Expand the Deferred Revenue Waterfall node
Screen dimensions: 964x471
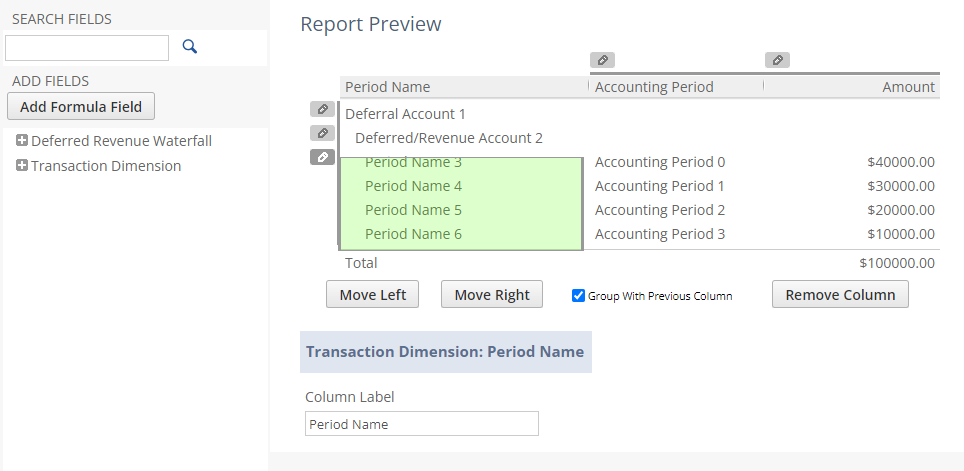click(x=22, y=141)
